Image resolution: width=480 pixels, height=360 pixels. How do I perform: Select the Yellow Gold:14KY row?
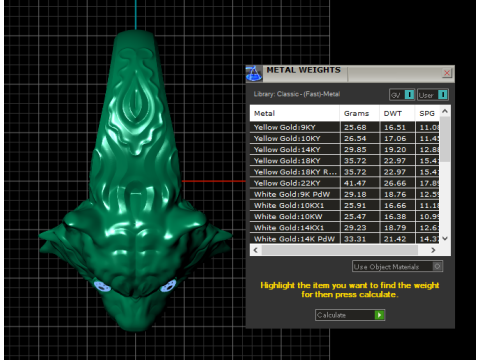coord(345,150)
